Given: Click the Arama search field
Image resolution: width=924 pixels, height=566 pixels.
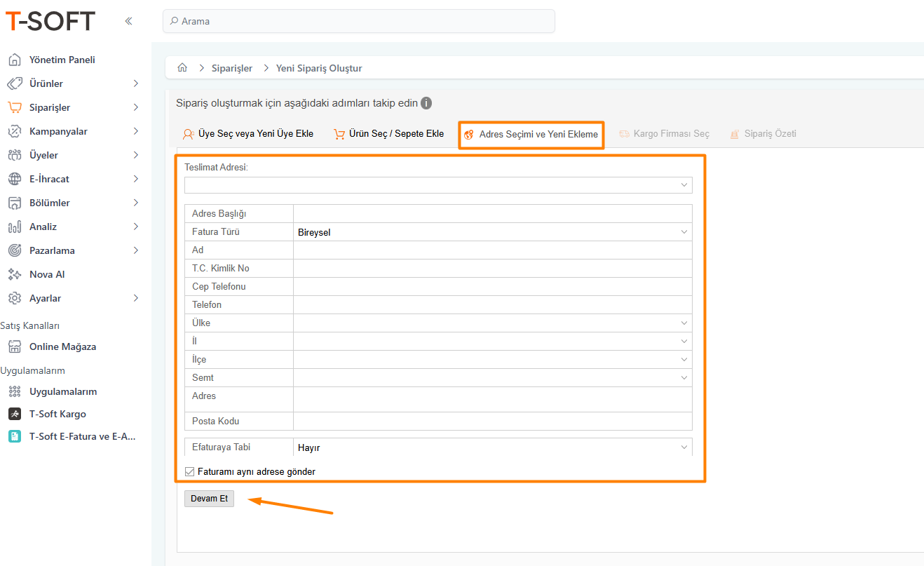Looking at the screenshot, I should coord(359,21).
